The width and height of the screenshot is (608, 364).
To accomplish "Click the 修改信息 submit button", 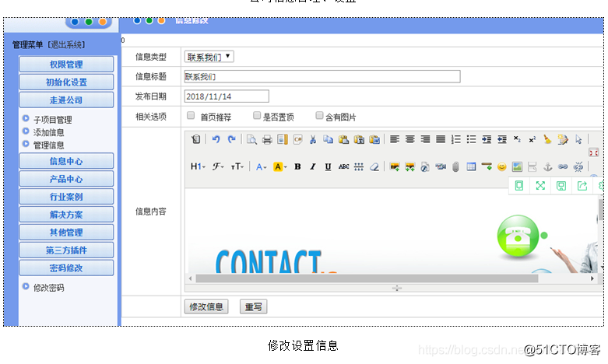I will tap(206, 306).
